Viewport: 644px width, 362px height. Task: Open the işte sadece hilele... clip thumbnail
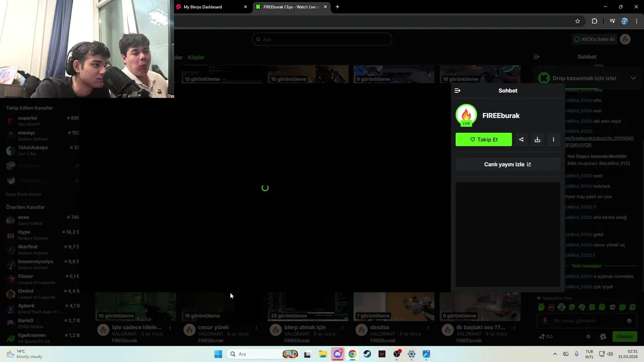point(136,306)
